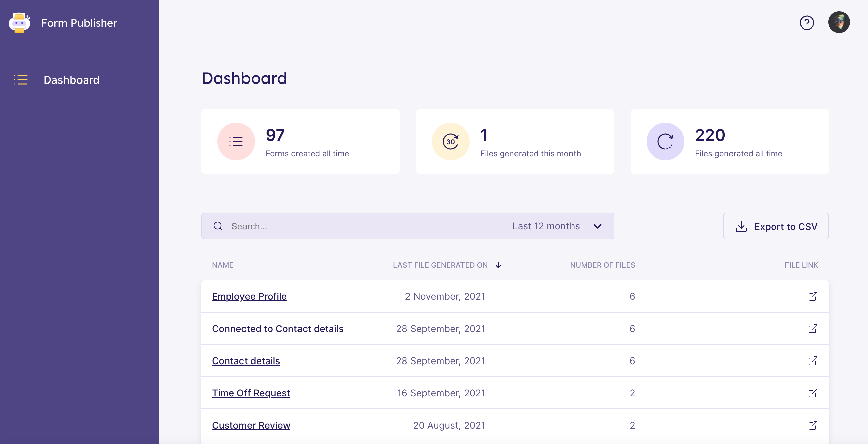The height and width of the screenshot is (444, 868).
Task: Click the Files generated this month icon
Action: pyautogui.click(x=450, y=142)
